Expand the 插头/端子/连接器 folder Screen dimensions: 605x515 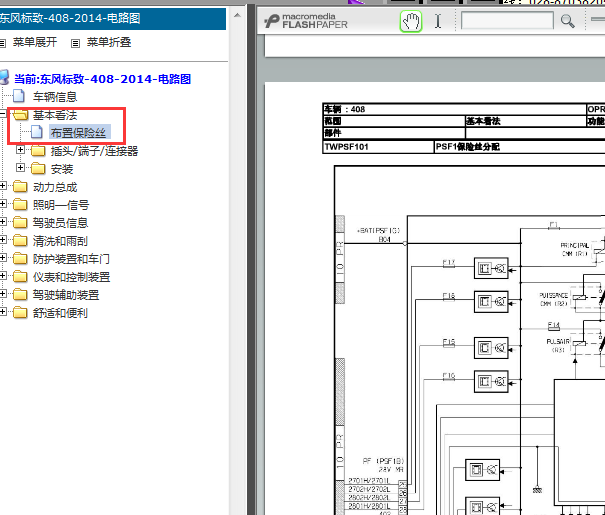(x=20, y=150)
